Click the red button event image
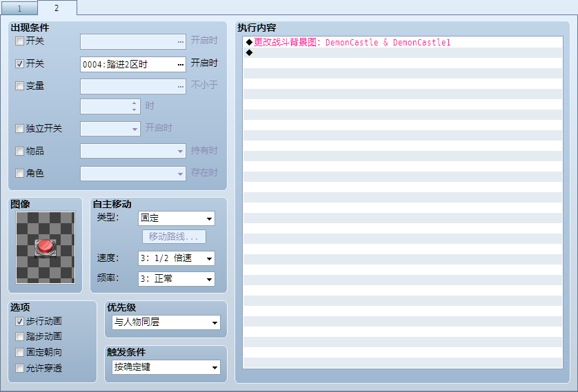578x392 pixels. [x=46, y=247]
